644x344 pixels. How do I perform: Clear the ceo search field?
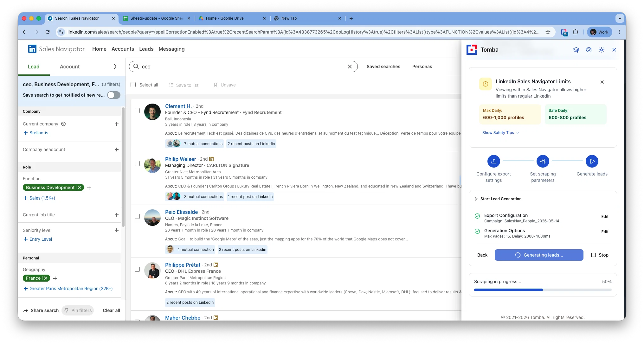350,67
